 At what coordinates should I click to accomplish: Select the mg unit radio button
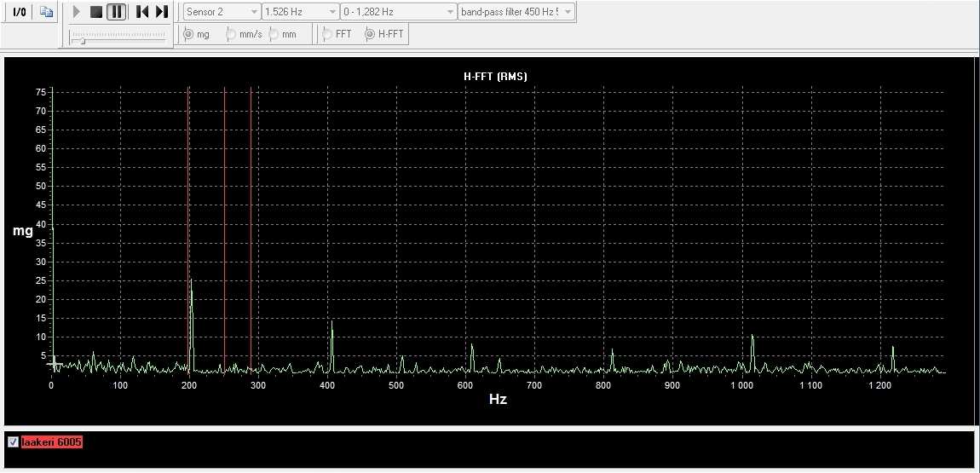click(x=188, y=34)
